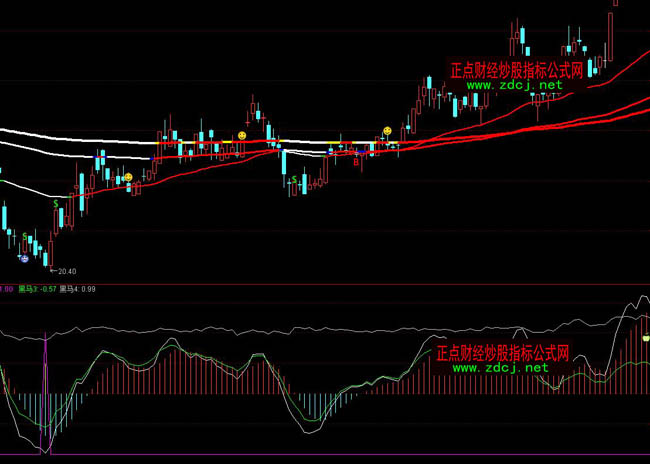Image resolution: width=650 pixels, height=464 pixels.
Task: Click the green S marker above the white average line
Action: point(56,203)
